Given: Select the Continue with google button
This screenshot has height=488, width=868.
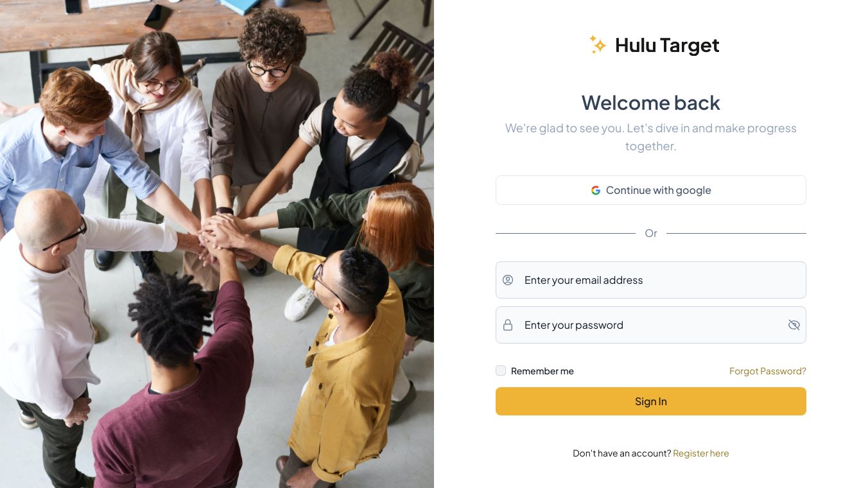Looking at the screenshot, I should 651,190.
